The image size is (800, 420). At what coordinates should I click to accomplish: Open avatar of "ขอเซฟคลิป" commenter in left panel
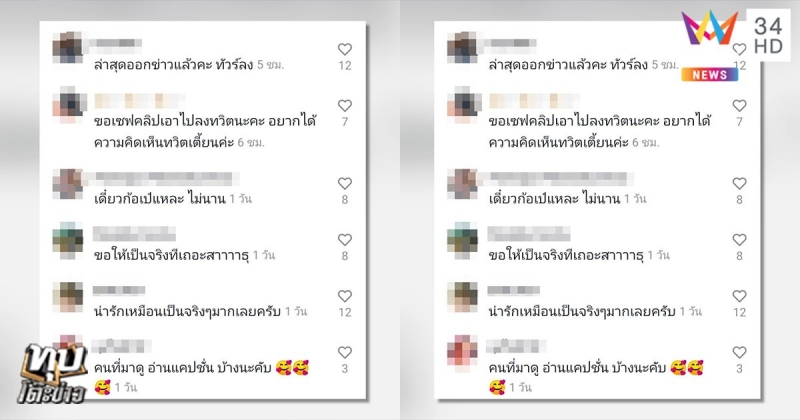pos(68,105)
